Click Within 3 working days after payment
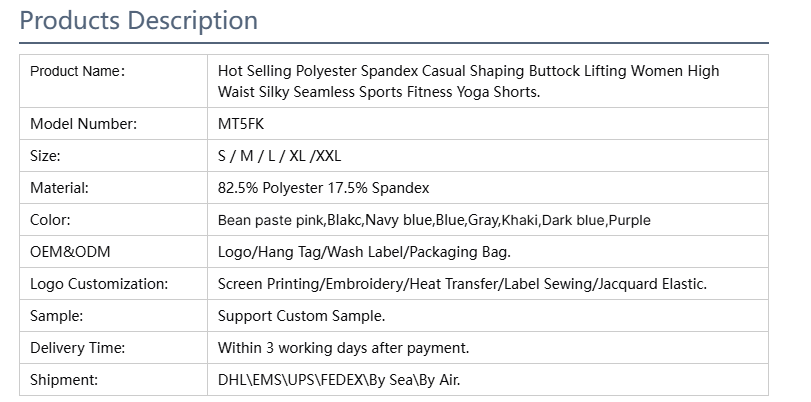The image size is (811, 402). coord(343,348)
